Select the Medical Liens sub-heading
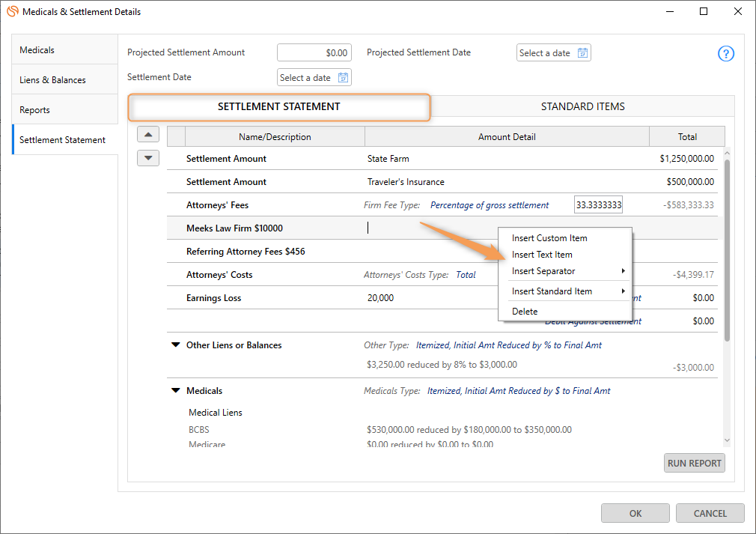 click(x=216, y=413)
